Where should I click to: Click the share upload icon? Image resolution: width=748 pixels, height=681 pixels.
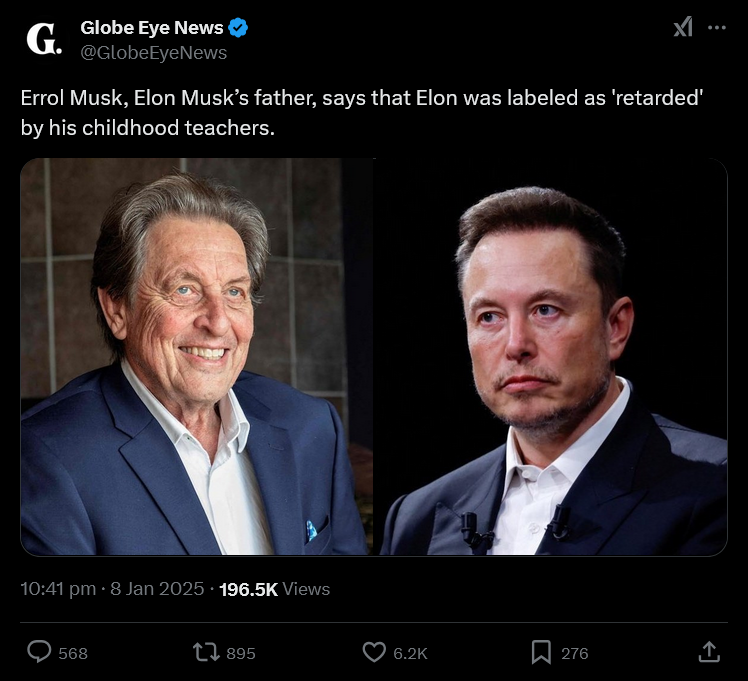708,652
